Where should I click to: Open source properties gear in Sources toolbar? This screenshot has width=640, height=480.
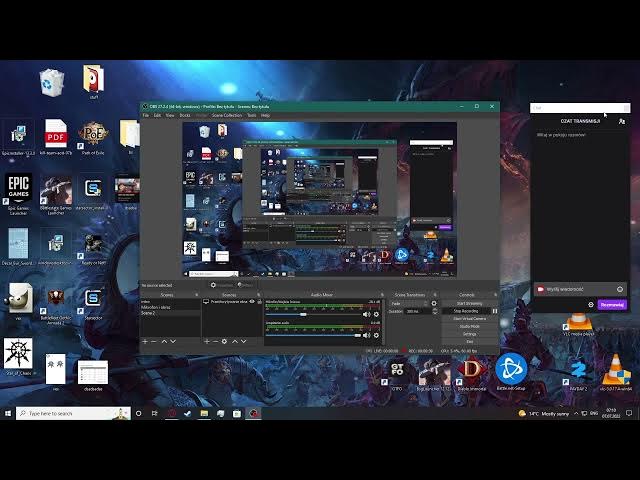[224, 341]
